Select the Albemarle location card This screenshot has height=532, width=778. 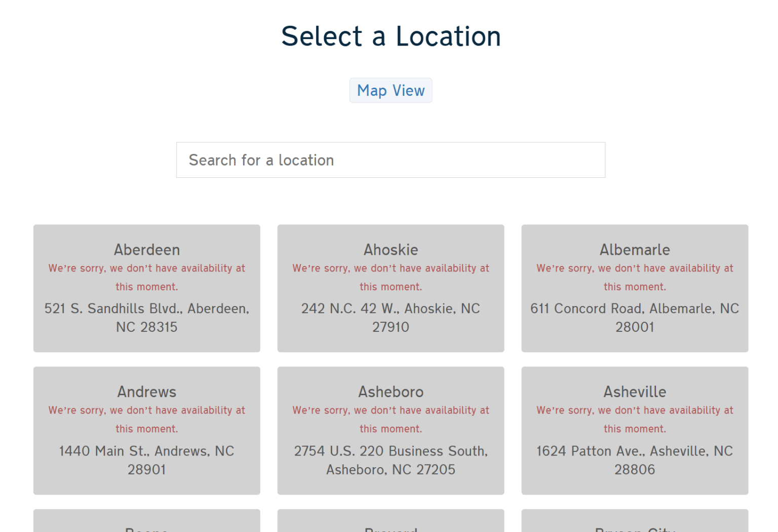634,288
